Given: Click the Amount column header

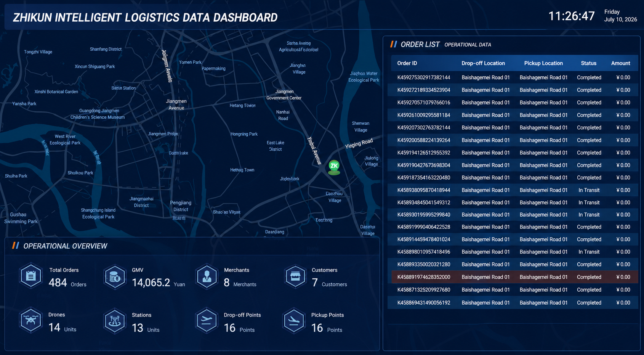Looking at the screenshot, I should coord(621,63).
